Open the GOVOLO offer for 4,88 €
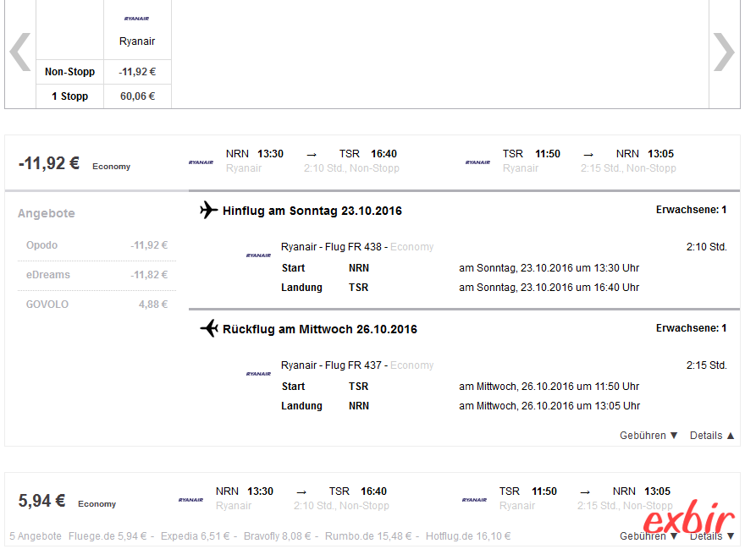 pos(97,305)
